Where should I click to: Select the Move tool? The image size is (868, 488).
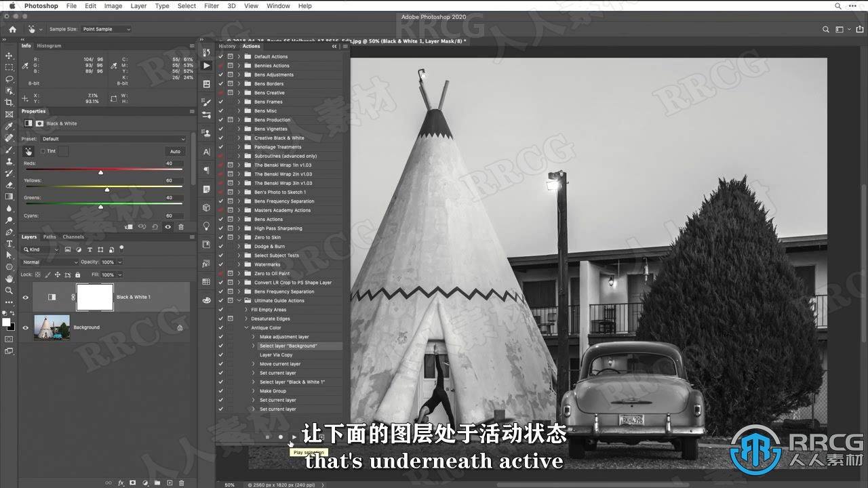pyautogui.click(x=9, y=56)
